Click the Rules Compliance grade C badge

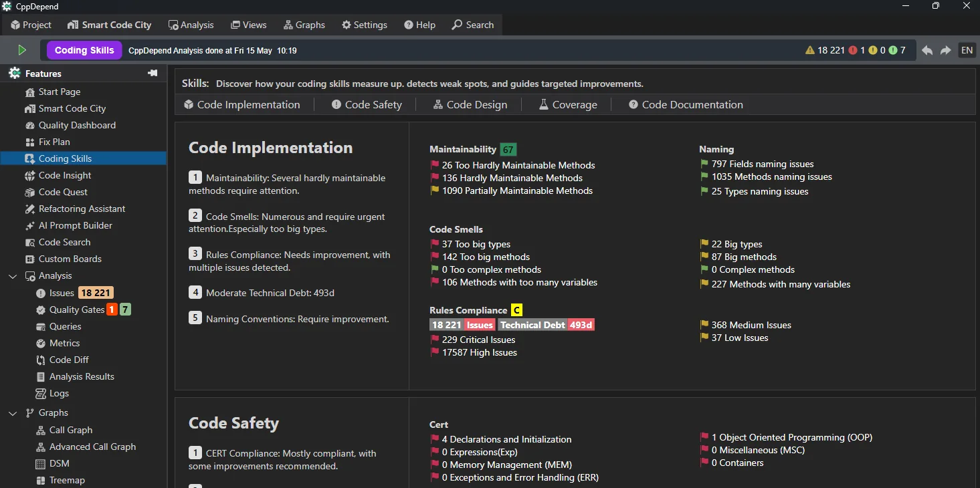click(516, 310)
